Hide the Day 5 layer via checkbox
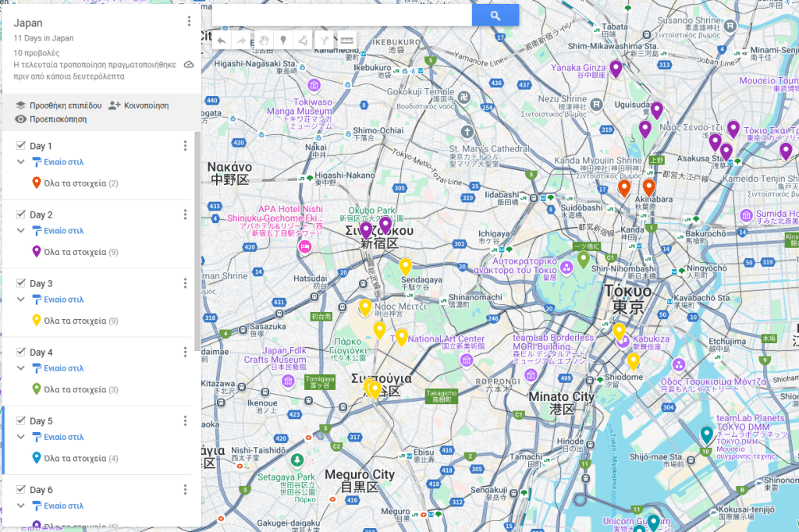Image resolution: width=799 pixels, height=532 pixels. (x=21, y=421)
